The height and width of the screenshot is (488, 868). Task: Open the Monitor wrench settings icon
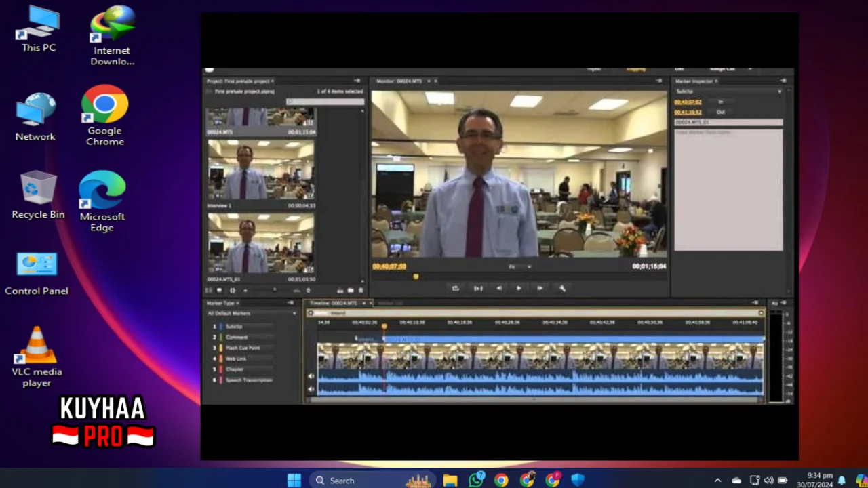pyautogui.click(x=562, y=288)
